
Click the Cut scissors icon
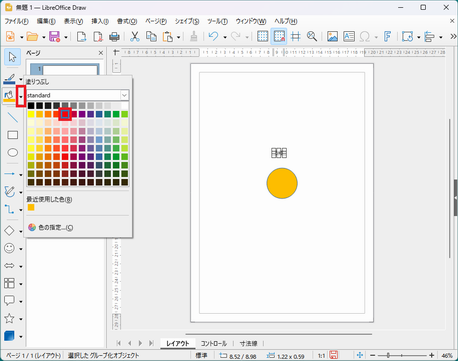point(134,36)
